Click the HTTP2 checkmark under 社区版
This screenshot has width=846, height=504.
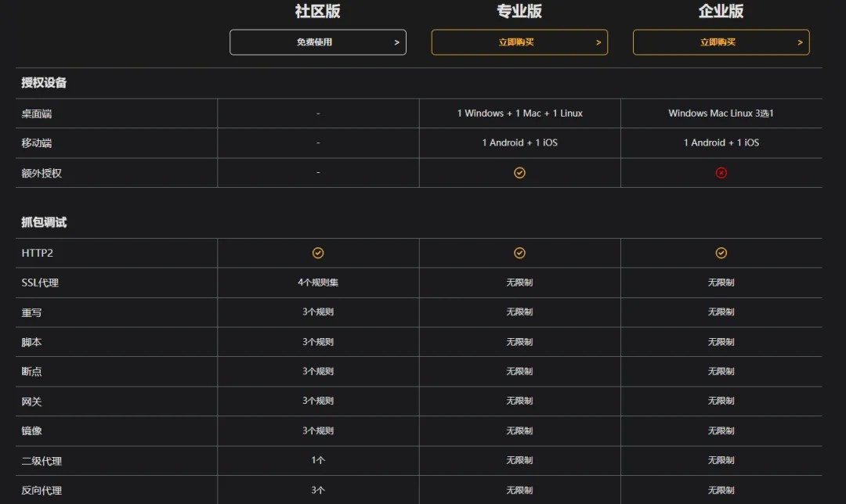pyautogui.click(x=318, y=253)
